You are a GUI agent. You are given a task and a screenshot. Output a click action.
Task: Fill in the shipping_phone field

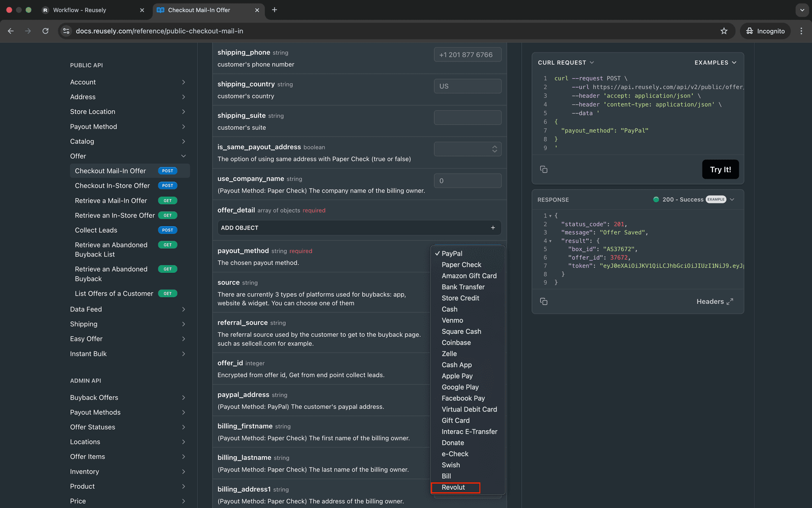(467, 54)
